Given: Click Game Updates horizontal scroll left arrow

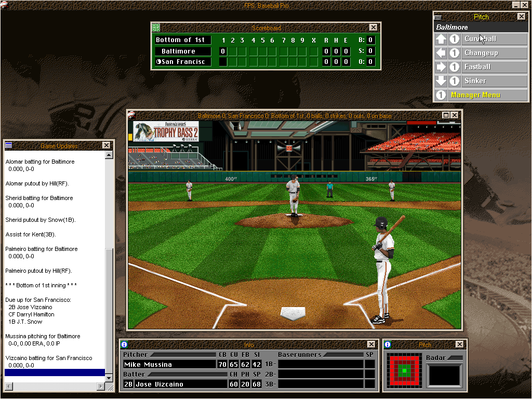Looking at the screenshot, I should point(9,386).
